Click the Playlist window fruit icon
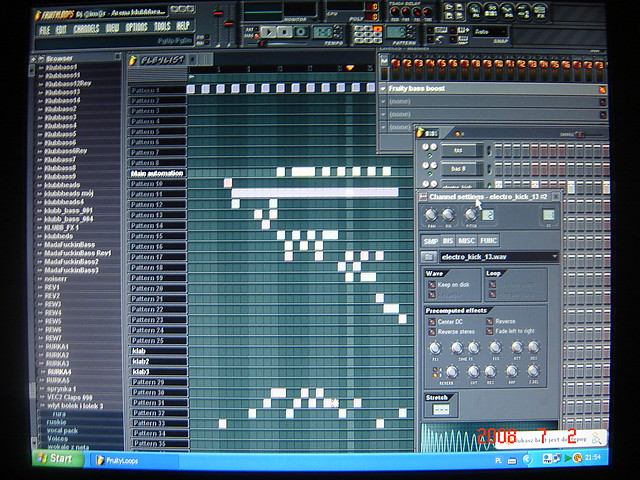Image resolution: width=640 pixels, height=480 pixels. pyautogui.click(x=133, y=60)
